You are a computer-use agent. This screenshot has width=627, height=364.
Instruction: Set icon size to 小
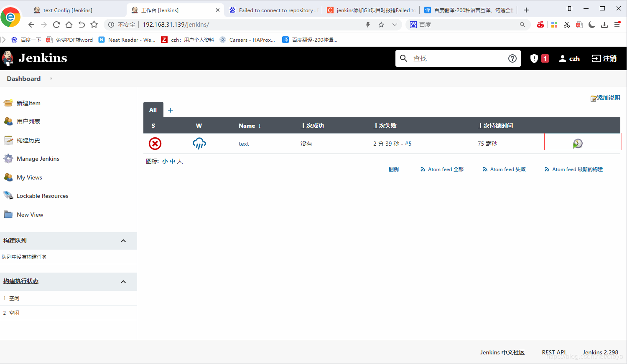[165, 161]
